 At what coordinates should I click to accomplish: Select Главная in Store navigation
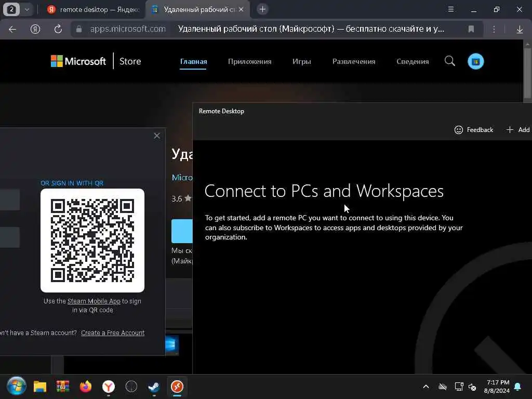click(193, 62)
